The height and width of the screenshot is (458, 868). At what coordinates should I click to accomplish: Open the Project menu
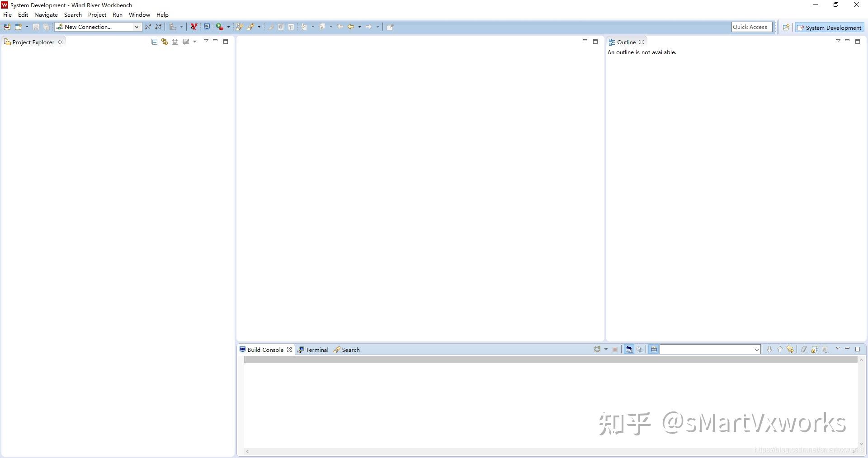97,14
